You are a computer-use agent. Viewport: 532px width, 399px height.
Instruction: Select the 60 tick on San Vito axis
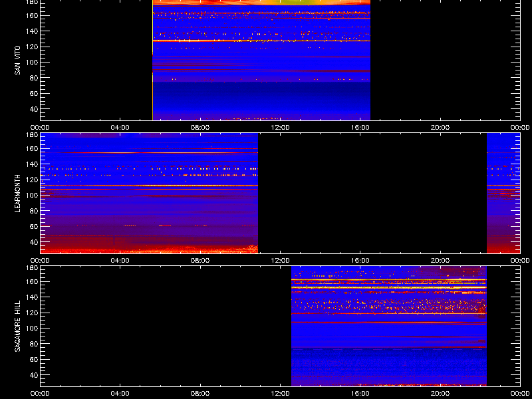33,94
